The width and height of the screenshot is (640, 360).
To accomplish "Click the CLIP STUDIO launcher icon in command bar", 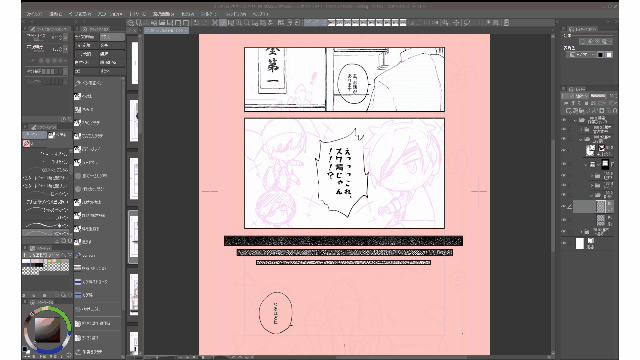I will pyautogui.click(x=131, y=23).
